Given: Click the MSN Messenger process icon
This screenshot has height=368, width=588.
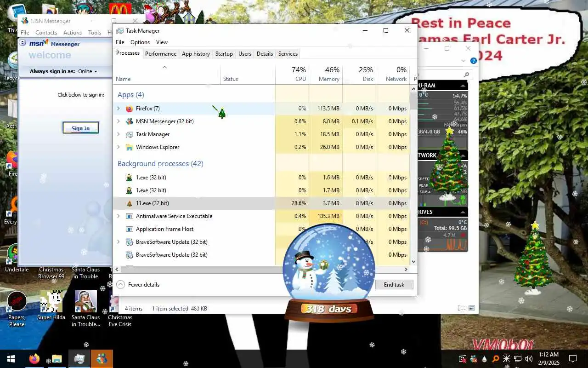Looking at the screenshot, I should point(129,121).
